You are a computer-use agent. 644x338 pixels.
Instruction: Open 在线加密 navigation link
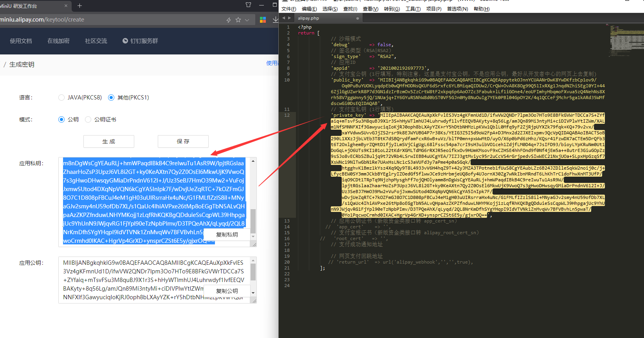click(58, 41)
